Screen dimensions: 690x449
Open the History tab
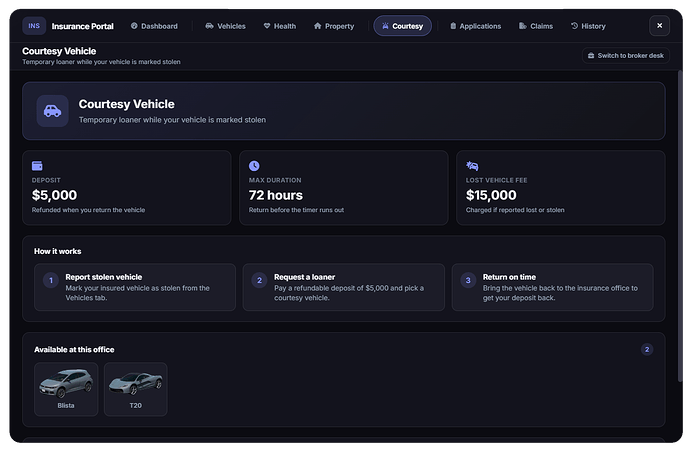click(588, 26)
